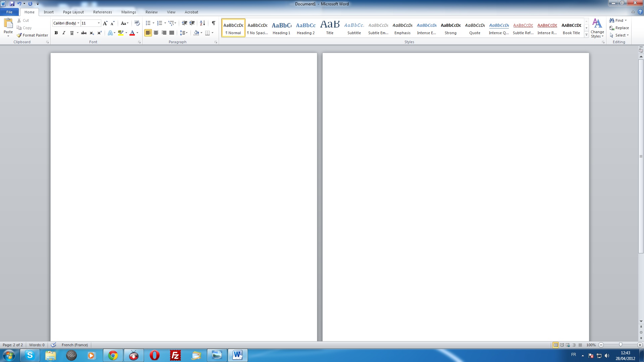The image size is (644, 362).
Task: Click the French (France) language indicator
Action: [x=74, y=345]
